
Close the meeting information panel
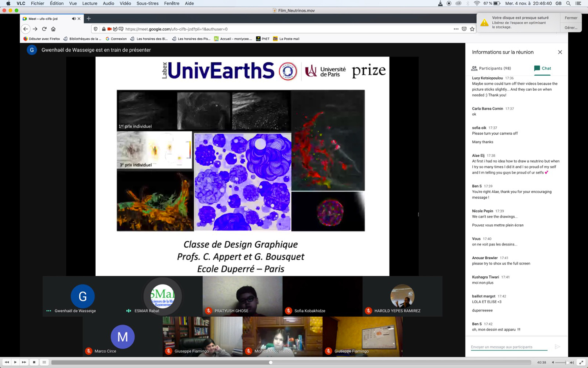(x=560, y=52)
